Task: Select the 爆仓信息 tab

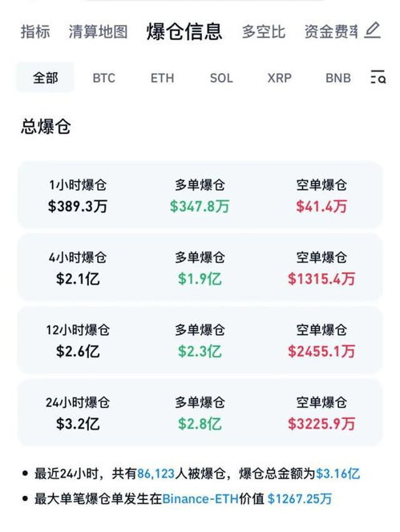Action: 184,31
